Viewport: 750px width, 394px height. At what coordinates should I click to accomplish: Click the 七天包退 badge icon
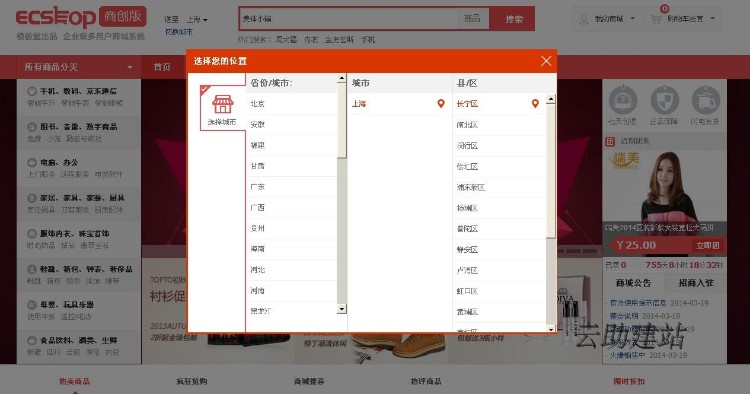pyautogui.click(x=623, y=100)
